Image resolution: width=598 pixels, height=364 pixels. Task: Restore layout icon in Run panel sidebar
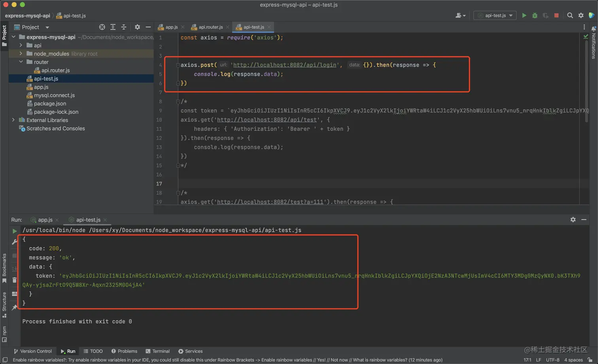(15, 294)
